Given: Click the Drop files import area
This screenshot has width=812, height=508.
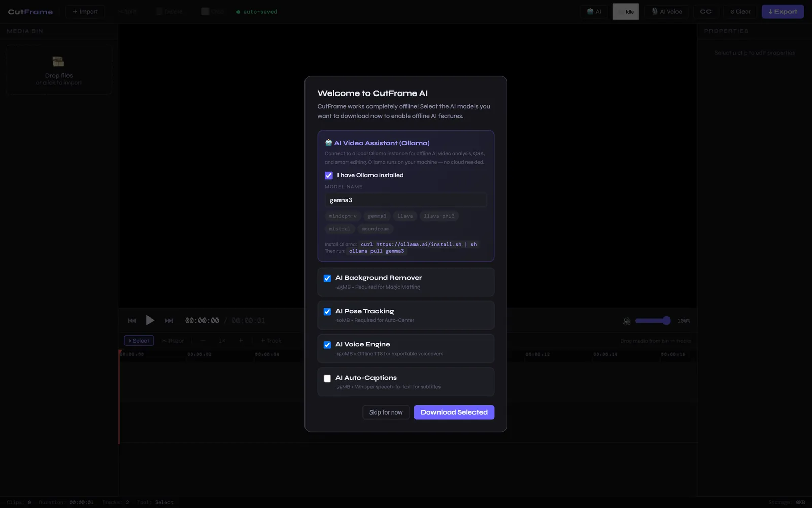Looking at the screenshot, I should pos(59,70).
